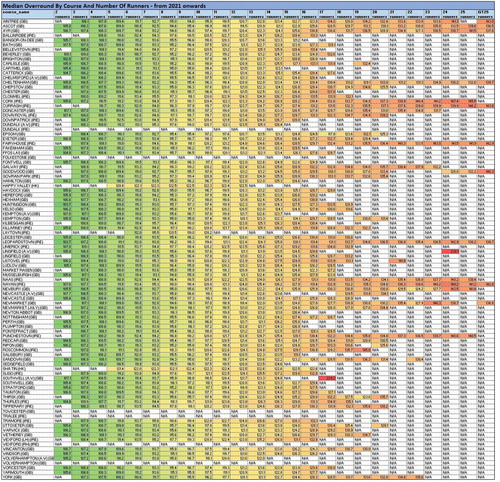Viewport: 500px width, 482px height.
Task: Click the WINCANTON (GB) course name
Action: point(18,449)
